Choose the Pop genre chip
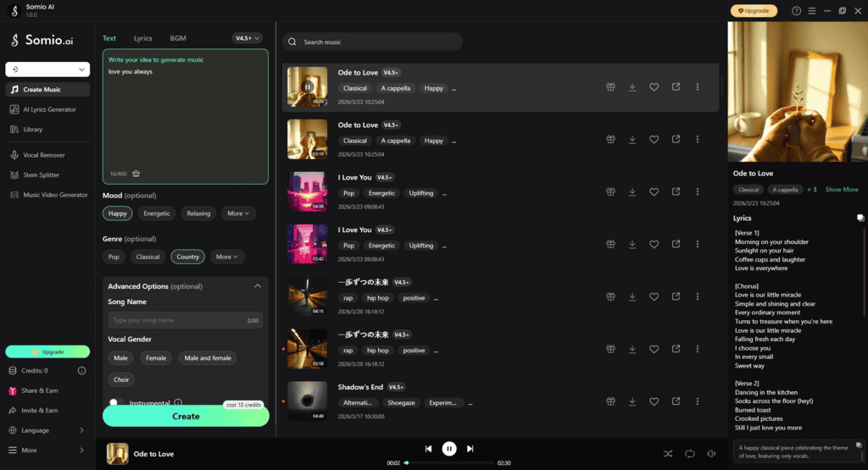The height and width of the screenshot is (470, 868). 114,257
